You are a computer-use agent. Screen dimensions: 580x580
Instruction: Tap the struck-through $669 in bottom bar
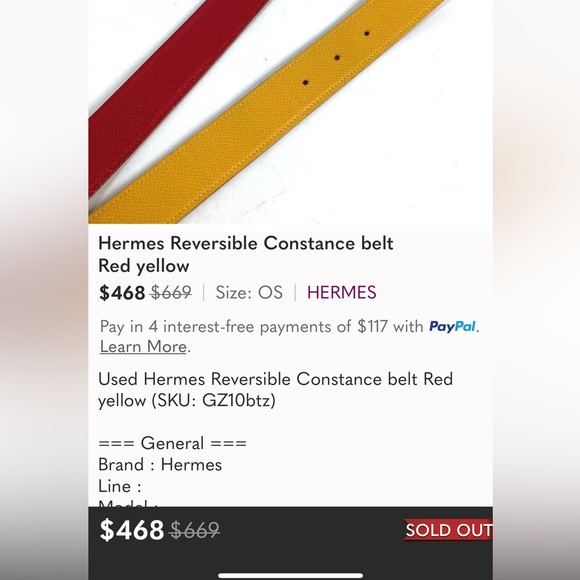194,530
